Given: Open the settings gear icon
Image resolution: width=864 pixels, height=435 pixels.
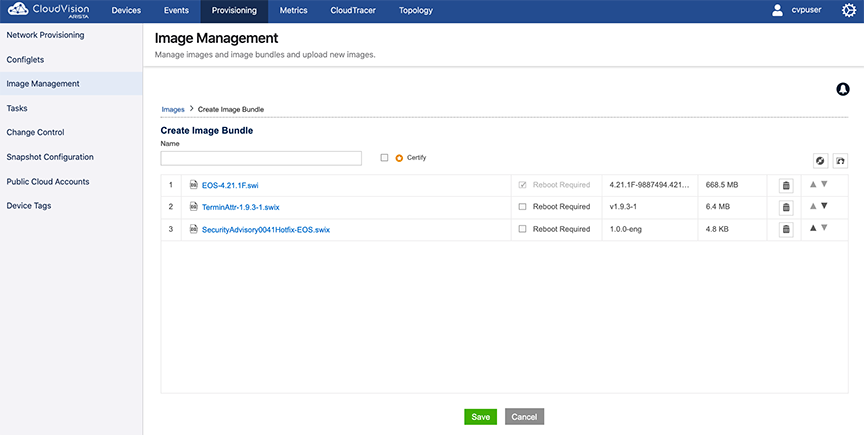Looking at the screenshot, I should (x=849, y=10).
